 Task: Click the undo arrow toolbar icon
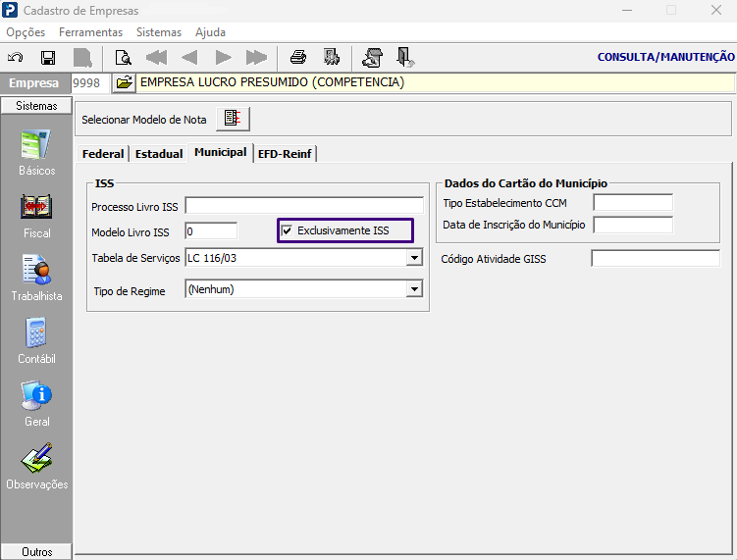16,57
